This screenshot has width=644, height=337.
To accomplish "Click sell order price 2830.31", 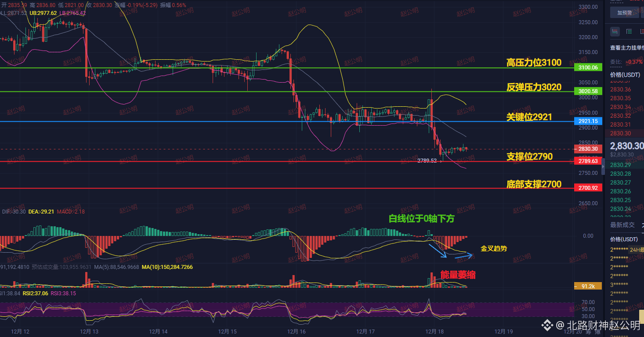I will pyautogui.click(x=621, y=125).
